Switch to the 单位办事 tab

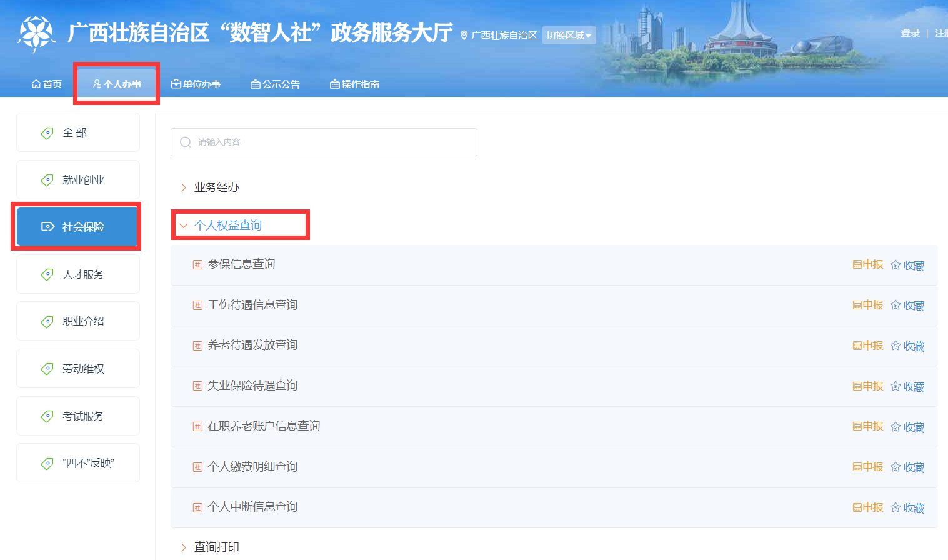coord(196,84)
